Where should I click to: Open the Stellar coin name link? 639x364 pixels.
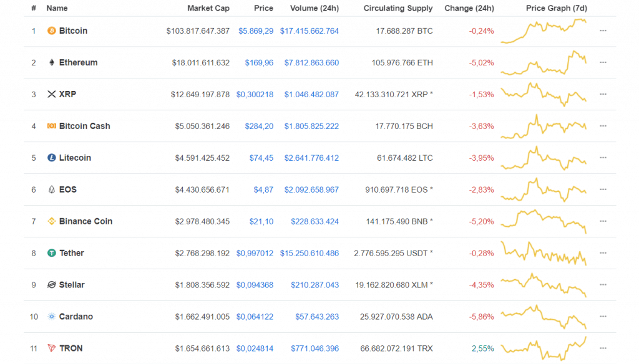72,285
